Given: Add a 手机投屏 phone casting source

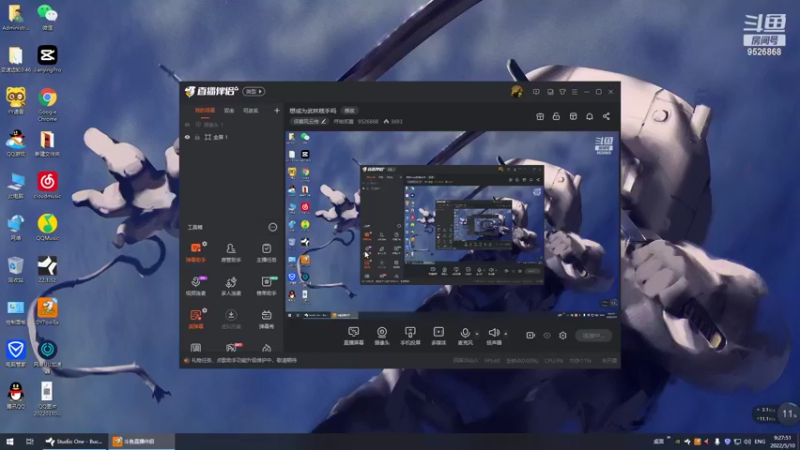Looking at the screenshot, I should click(x=410, y=336).
